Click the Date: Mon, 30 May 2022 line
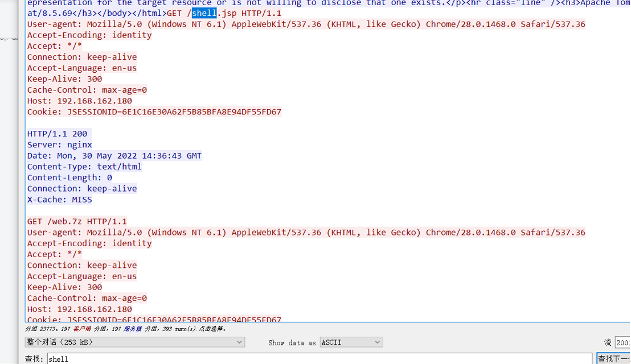The height and width of the screenshot is (364, 631). point(114,156)
